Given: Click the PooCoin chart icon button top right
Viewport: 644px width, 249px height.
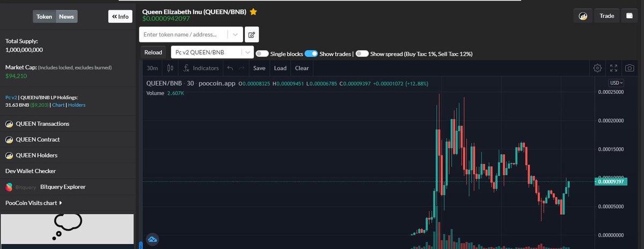Looking at the screenshot, I should click(582, 16).
